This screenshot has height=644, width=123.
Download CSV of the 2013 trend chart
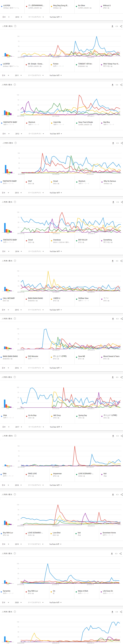pyautogui.click(x=113, y=202)
